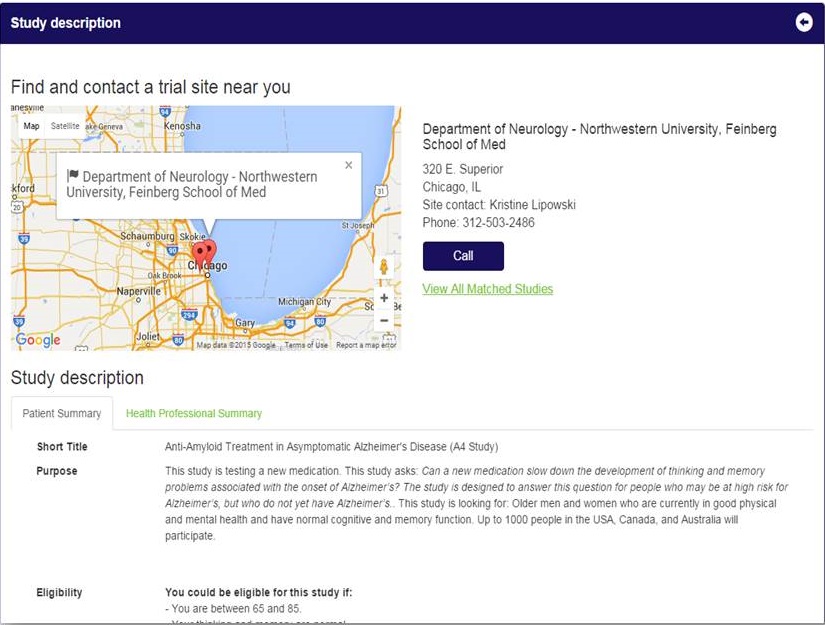The image size is (825, 625).
Task: Zoom in on the map
Action: click(x=384, y=298)
